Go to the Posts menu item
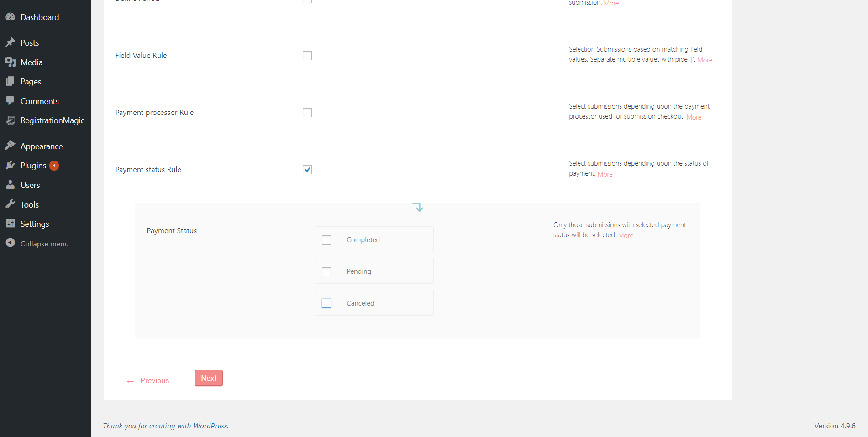Viewport: 868px width, 437px height. click(30, 42)
